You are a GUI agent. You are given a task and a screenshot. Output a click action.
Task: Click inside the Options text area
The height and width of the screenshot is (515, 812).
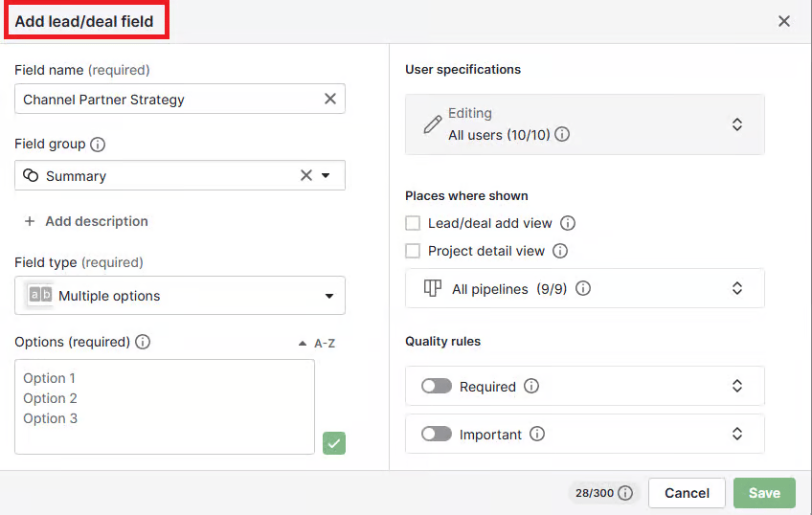(x=164, y=407)
